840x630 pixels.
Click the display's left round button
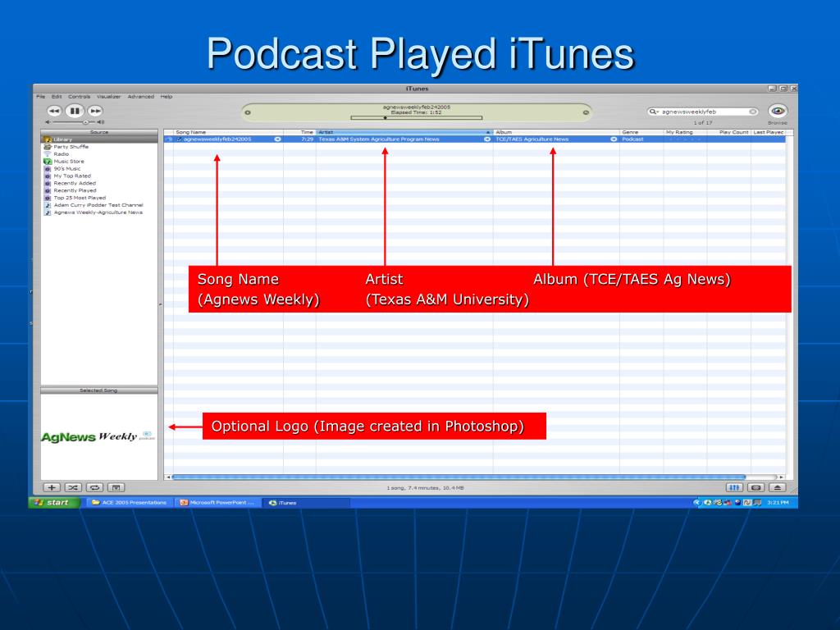(248, 112)
